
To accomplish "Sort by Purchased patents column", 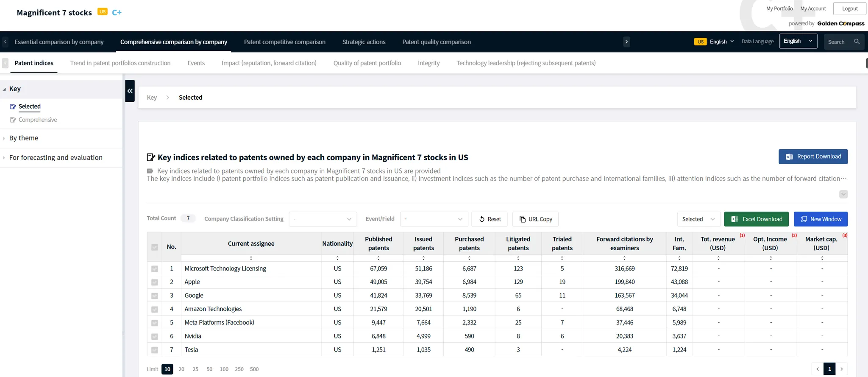I will coord(469,258).
